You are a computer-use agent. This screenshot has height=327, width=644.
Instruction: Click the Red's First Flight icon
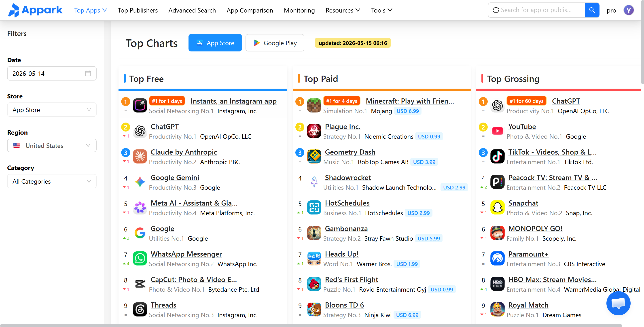tap(314, 284)
